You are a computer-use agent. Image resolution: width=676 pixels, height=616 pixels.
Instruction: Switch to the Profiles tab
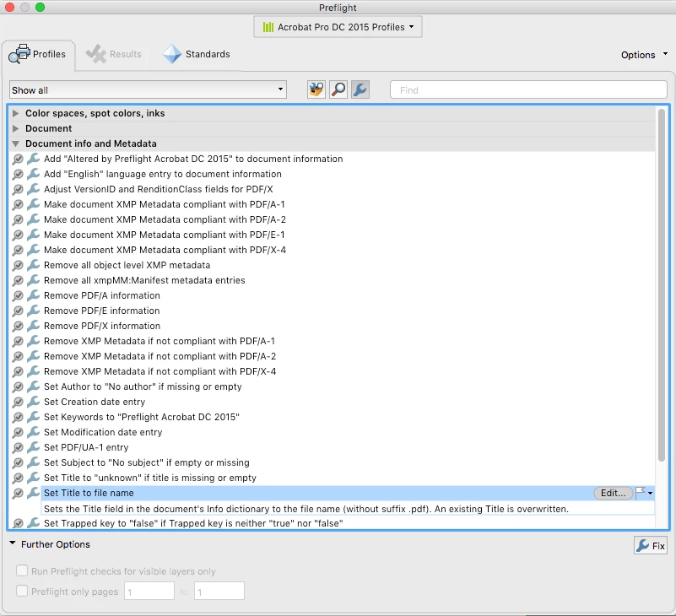tap(38, 54)
